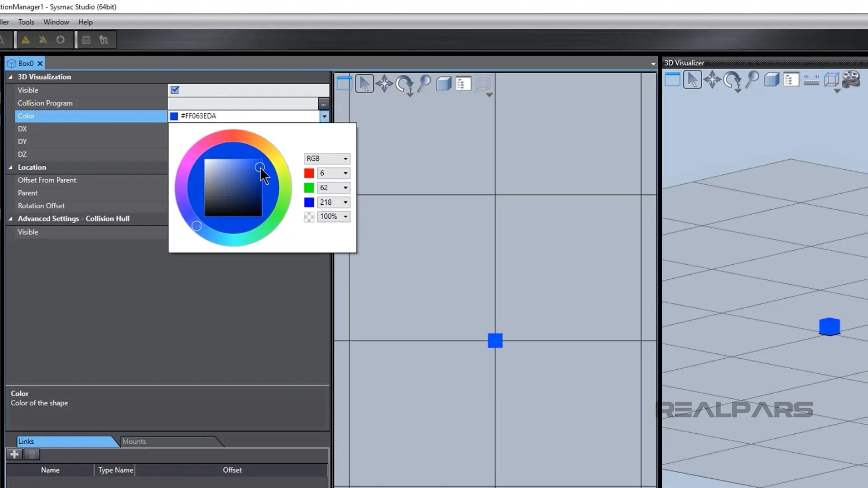
Task: Click the window-frame icon in the Box0 editor toolbar
Action: coord(344,84)
